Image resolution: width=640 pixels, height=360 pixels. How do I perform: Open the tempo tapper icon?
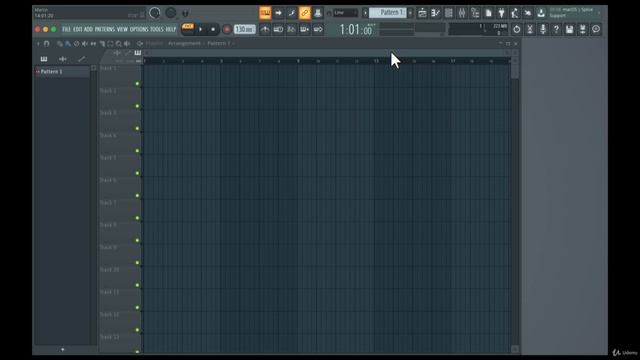pyautogui.click(x=515, y=13)
